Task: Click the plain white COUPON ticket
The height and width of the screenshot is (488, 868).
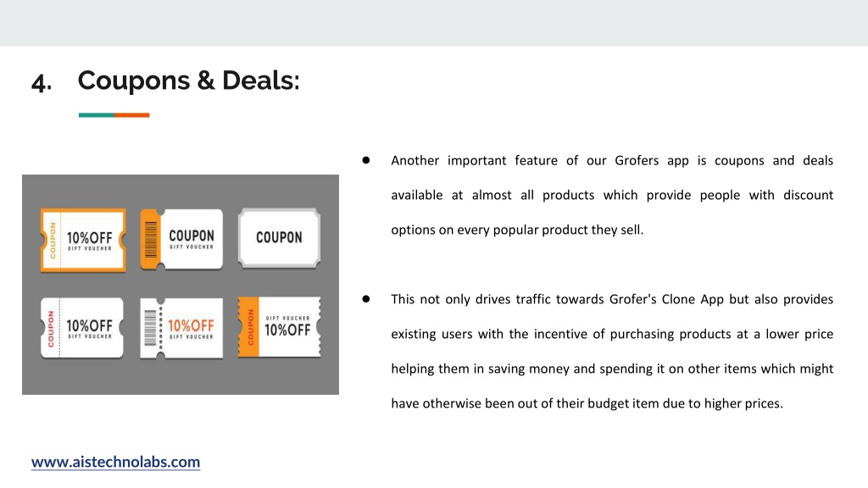Action: coord(279,238)
